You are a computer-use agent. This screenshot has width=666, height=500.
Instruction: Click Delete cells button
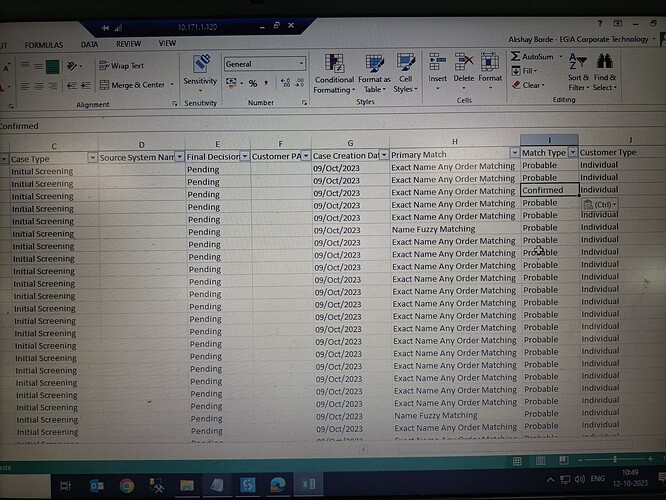click(x=463, y=71)
